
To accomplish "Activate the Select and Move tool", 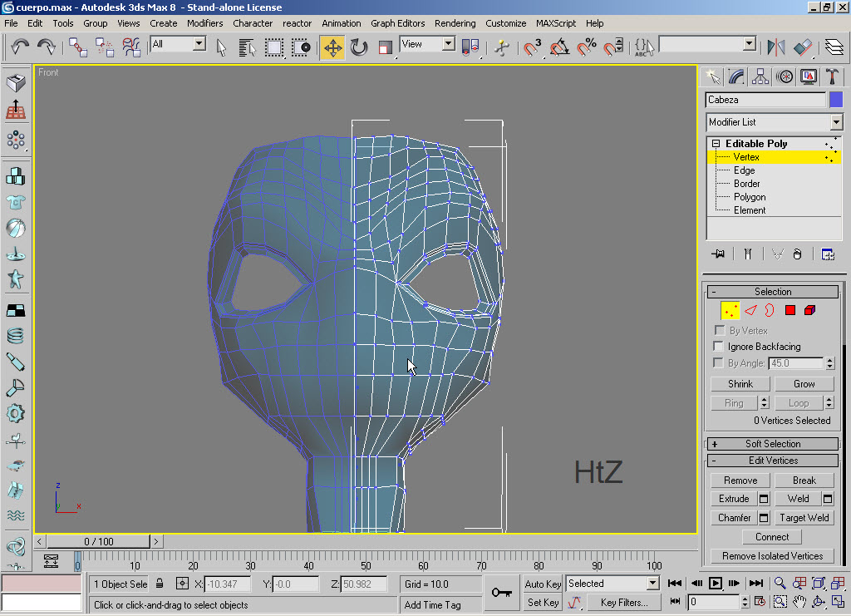I will pyautogui.click(x=332, y=47).
